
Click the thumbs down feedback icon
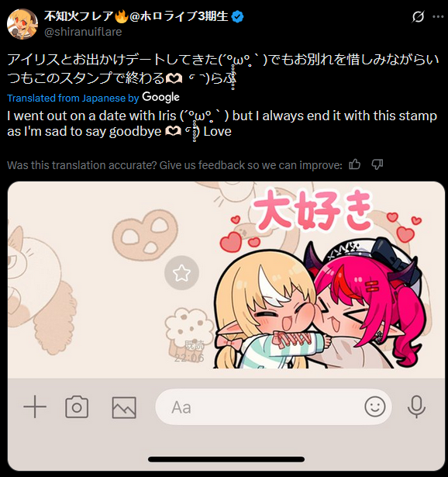[377, 164]
